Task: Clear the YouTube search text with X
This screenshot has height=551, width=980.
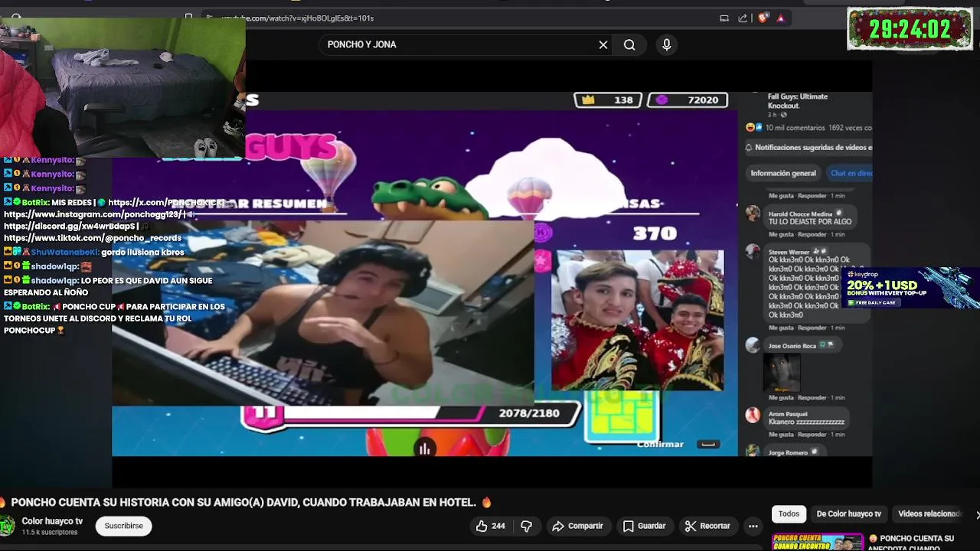Action: tap(603, 44)
